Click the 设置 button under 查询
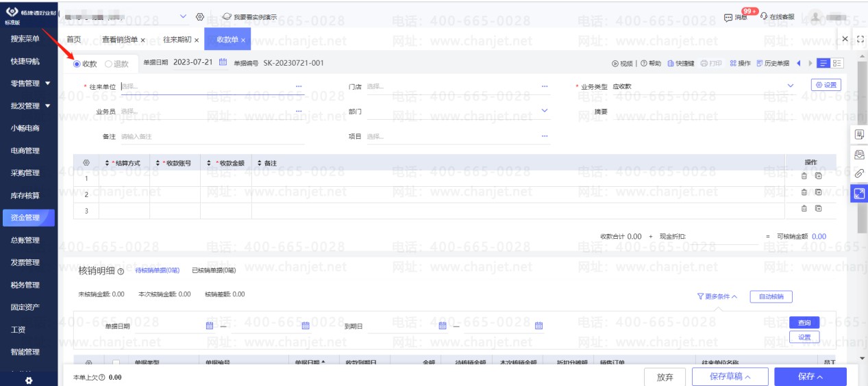868x386 pixels. 804,337
